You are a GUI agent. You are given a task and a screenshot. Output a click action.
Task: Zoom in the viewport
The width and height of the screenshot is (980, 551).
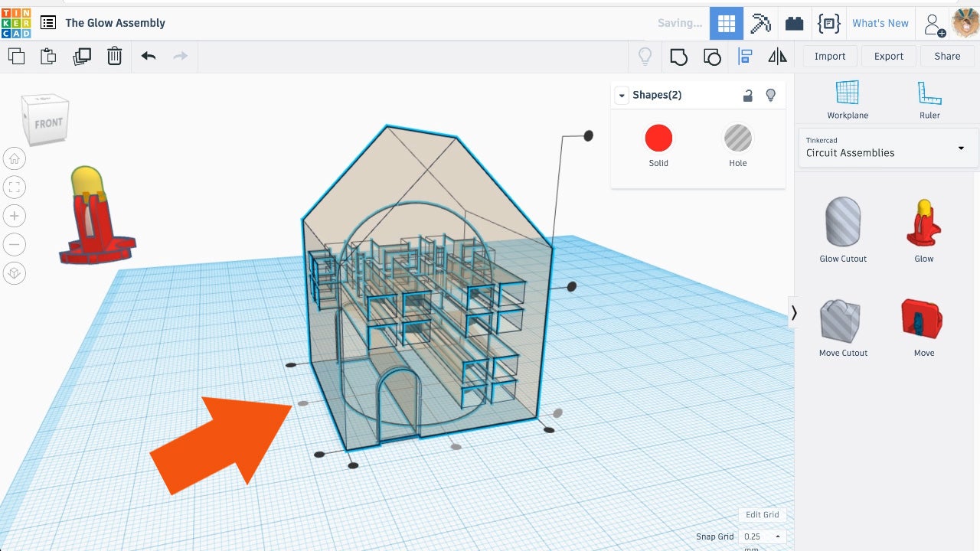pos(15,216)
